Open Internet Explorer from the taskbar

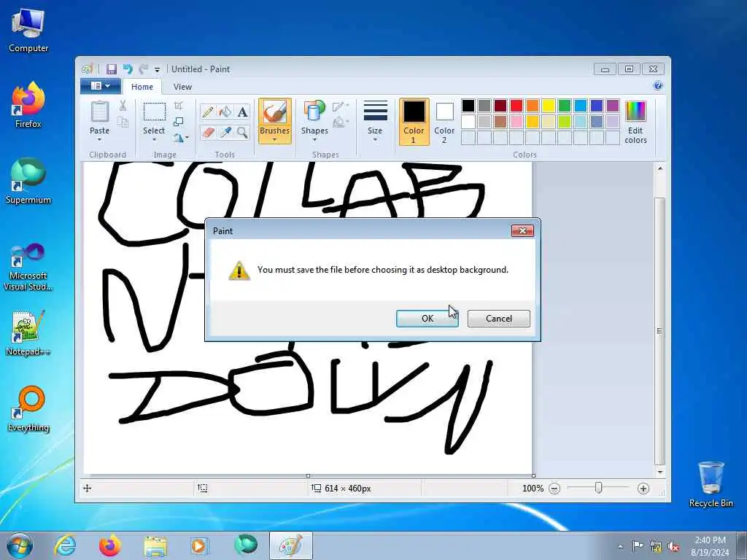click(65, 545)
